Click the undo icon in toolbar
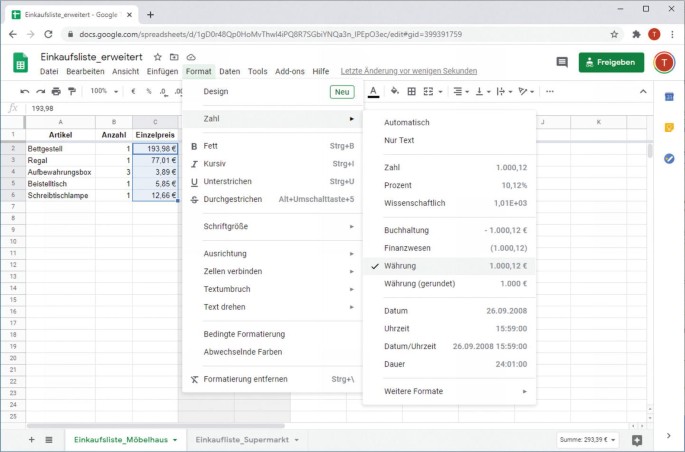Viewport: 685px width, 452px height. click(x=24, y=91)
